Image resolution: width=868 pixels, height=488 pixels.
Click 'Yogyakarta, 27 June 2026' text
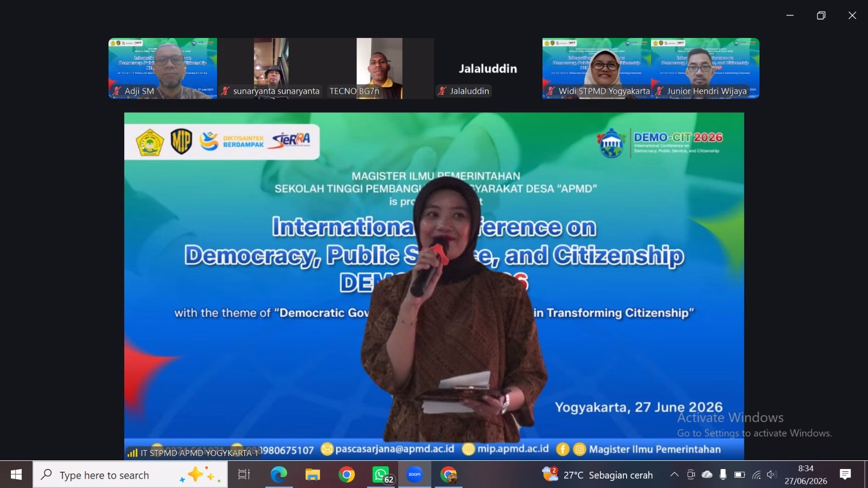tap(639, 407)
